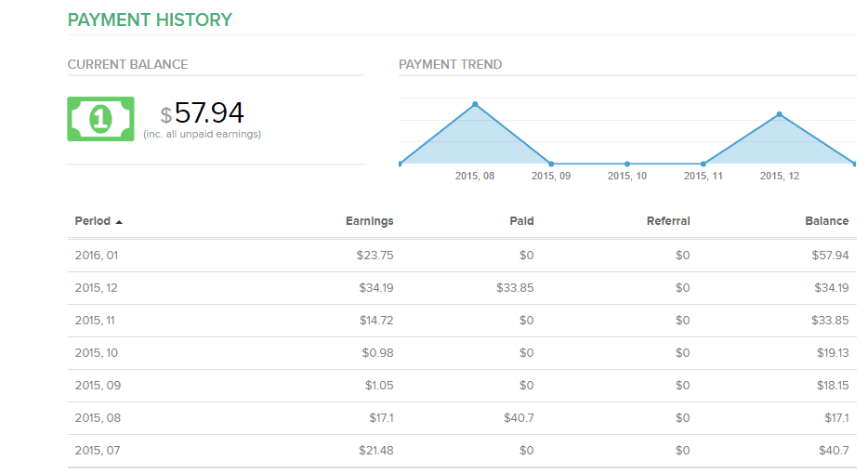The image size is (868, 473).
Task: Click the $23.75 earnings value
Action: coord(375,255)
